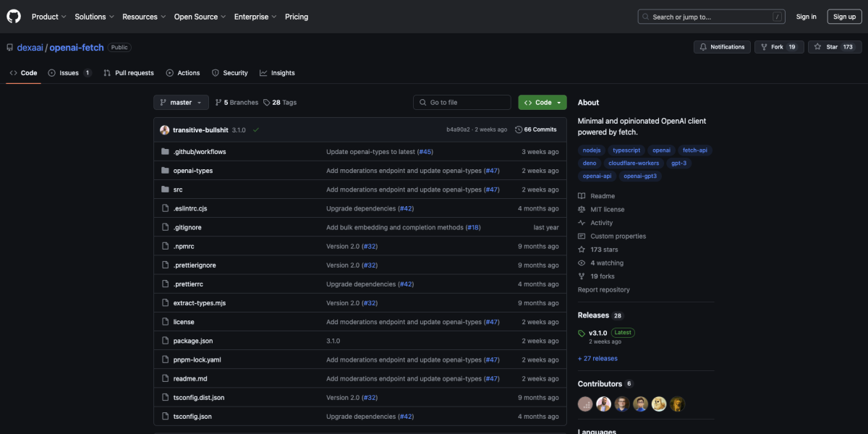Screen dimensions: 868x434
Task: Click the green checkmark next to 3.1.0
Action: coord(255,129)
